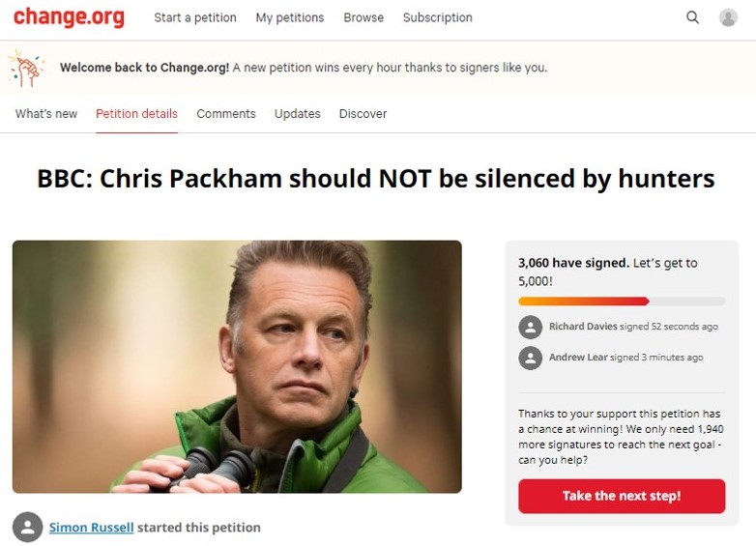The width and height of the screenshot is (756, 546).
Task: Open the Discover tab
Action: pyautogui.click(x=363, y=114)
